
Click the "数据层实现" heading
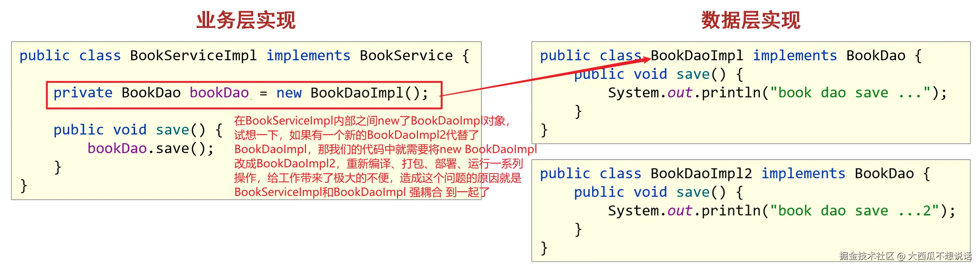pyautogui.click(x=751, y=20)
